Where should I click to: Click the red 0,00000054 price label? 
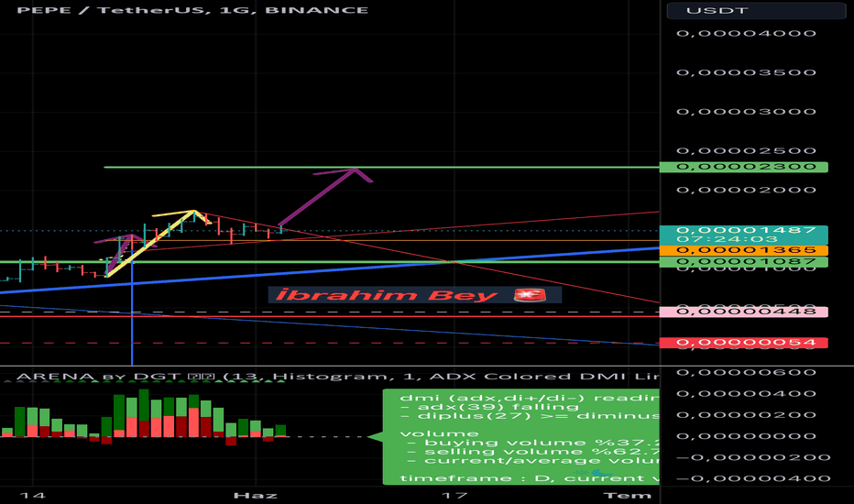pyautogui.click(x=749, y=343)
